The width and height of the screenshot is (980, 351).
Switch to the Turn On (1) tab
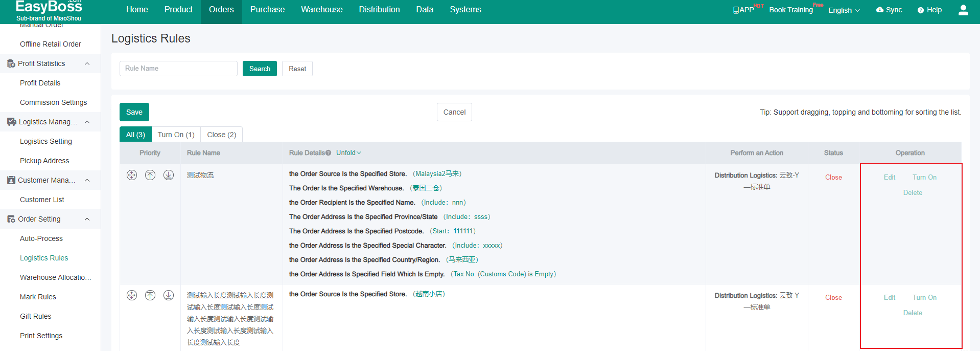(176, 135)
